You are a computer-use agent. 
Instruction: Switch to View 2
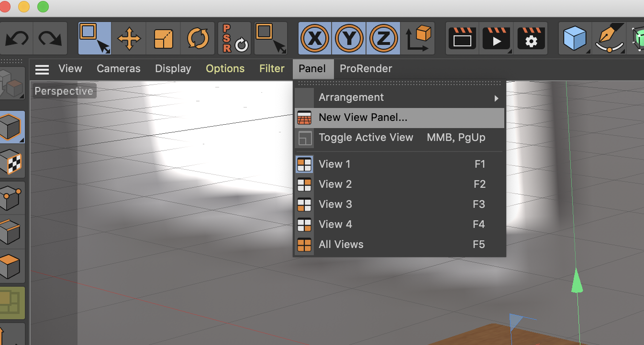point(400,184)
